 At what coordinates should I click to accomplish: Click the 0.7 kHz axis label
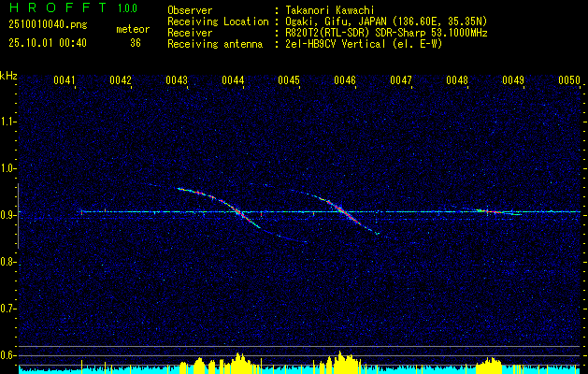click(7, 309)
